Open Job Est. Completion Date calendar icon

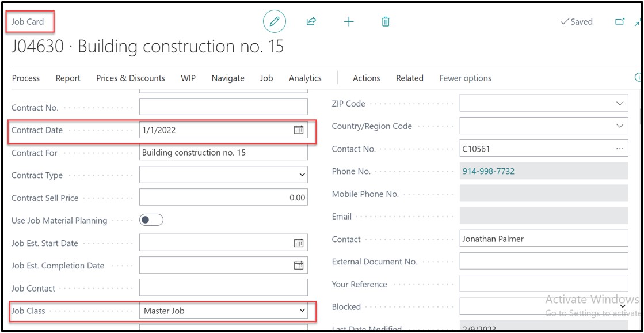point(299,266)
